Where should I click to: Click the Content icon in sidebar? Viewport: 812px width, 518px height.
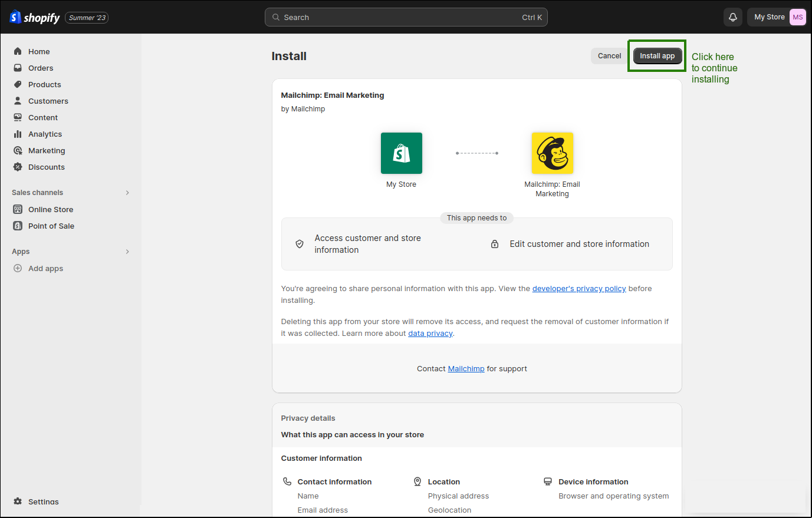[18, 117]
